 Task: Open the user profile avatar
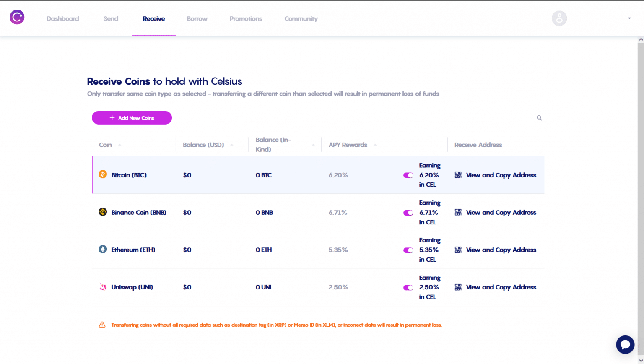559,18
